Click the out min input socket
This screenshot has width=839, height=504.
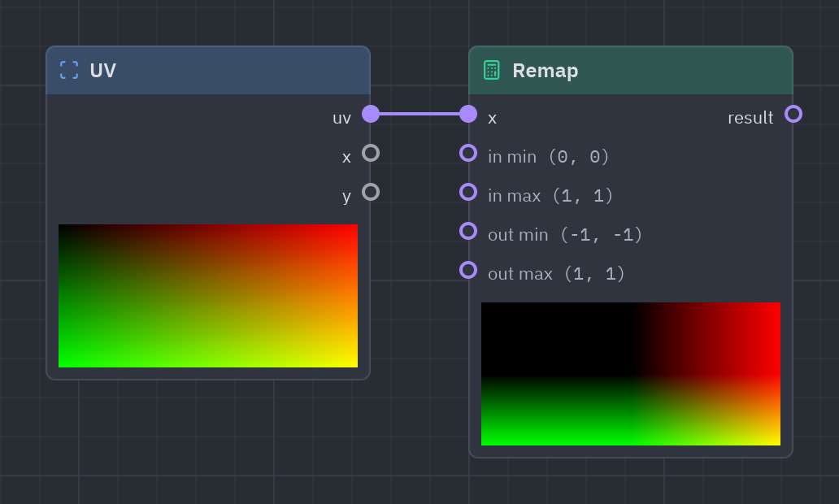(x=468, y=231)
